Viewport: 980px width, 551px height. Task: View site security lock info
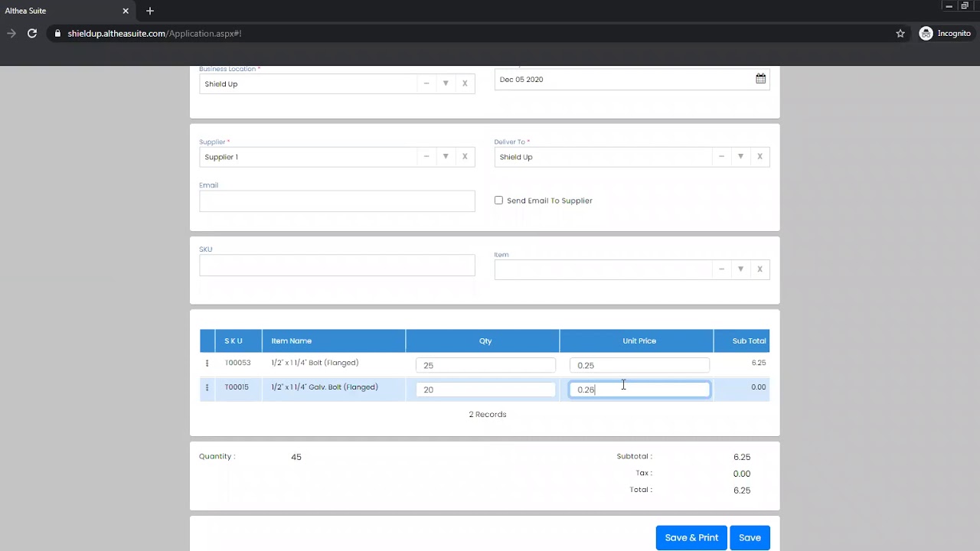tap(57, 34)
